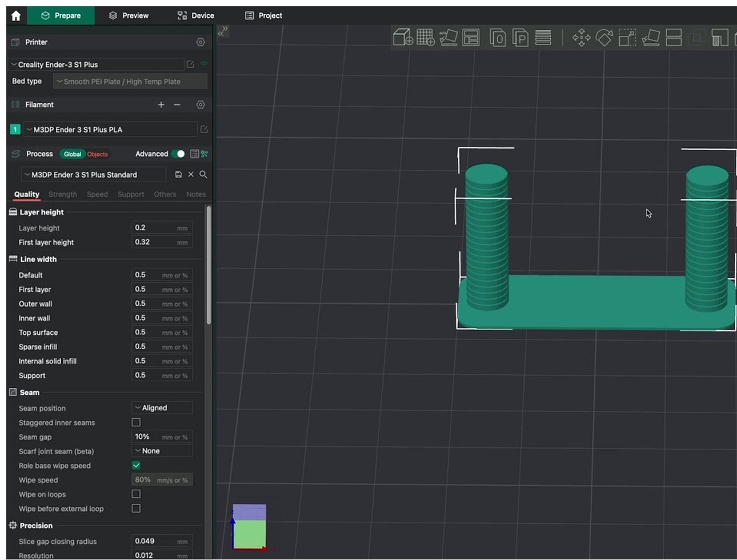Click the filament 1 green color swatch

pyautogui.click(x=15, y=130)
